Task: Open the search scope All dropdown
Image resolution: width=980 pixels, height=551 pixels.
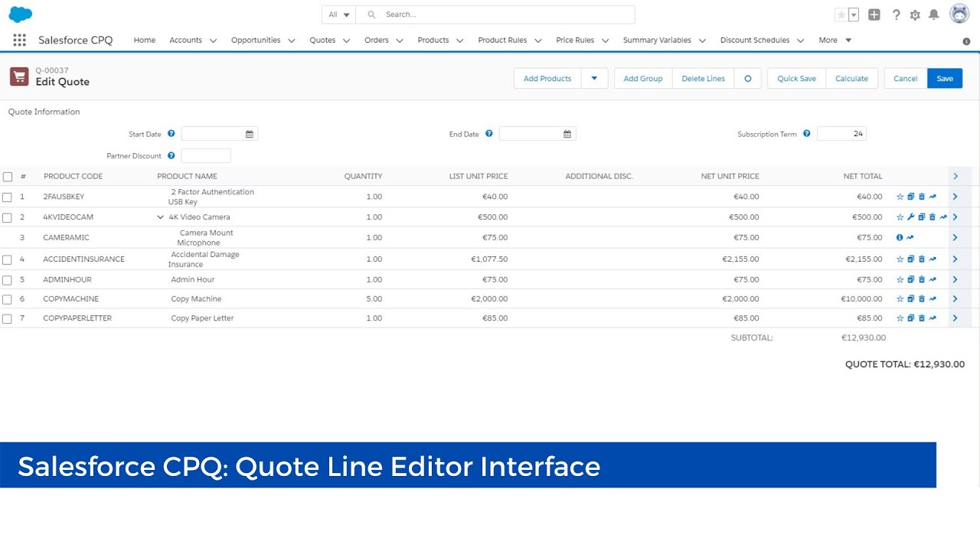Action: (338, 15)
